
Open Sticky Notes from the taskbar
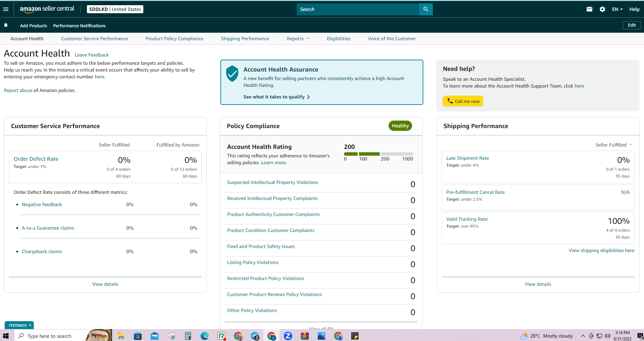355,336
